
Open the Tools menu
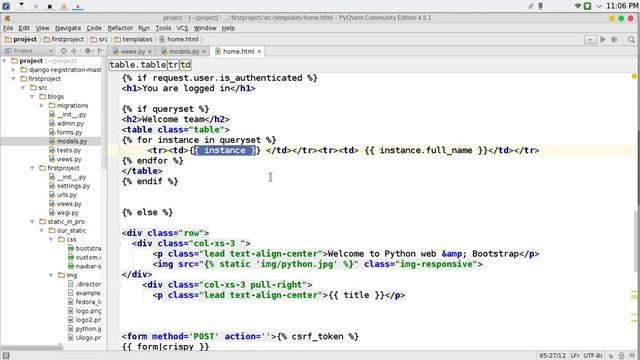click(x=163, y=28)
